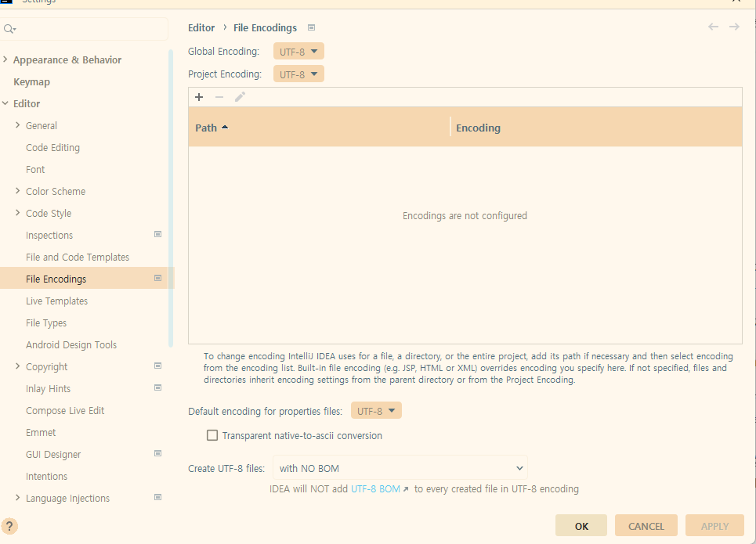The width and height of the screenshot is (756, 544).
Task: Collapse the Editor section
Action: pyautogui.click(x=5, y=103)
